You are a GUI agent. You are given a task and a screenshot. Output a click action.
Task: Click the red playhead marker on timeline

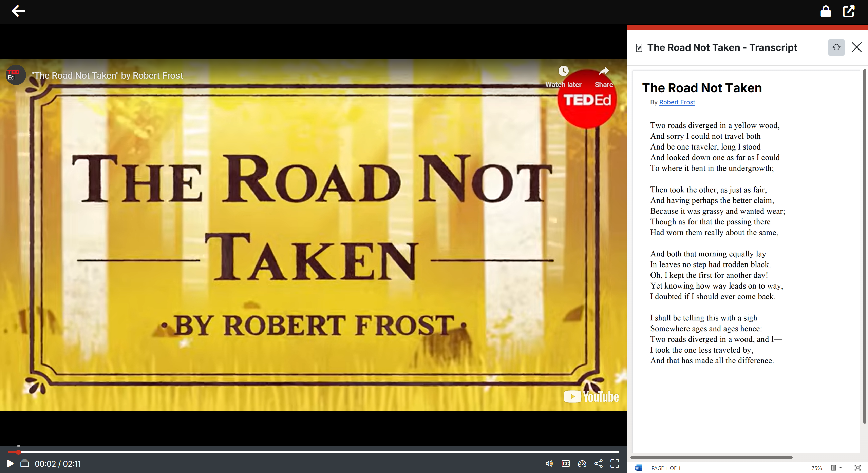pyautogui.click(x=18, y=452)
